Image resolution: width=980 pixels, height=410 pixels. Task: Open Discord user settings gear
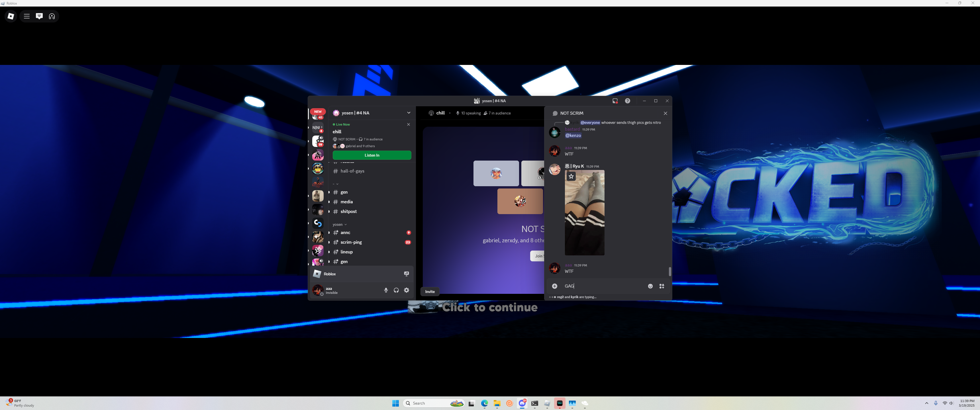tap(406, 290)
